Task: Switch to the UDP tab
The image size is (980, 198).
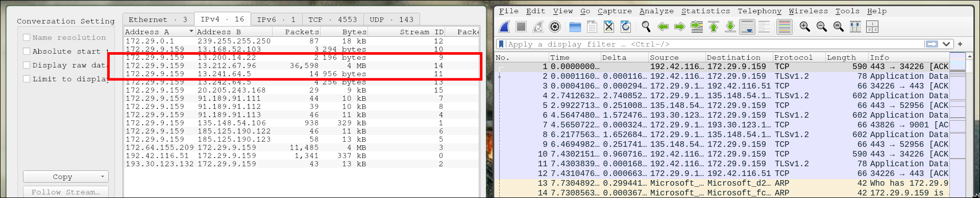Action: pyautogui.click(x=391, y=19)
